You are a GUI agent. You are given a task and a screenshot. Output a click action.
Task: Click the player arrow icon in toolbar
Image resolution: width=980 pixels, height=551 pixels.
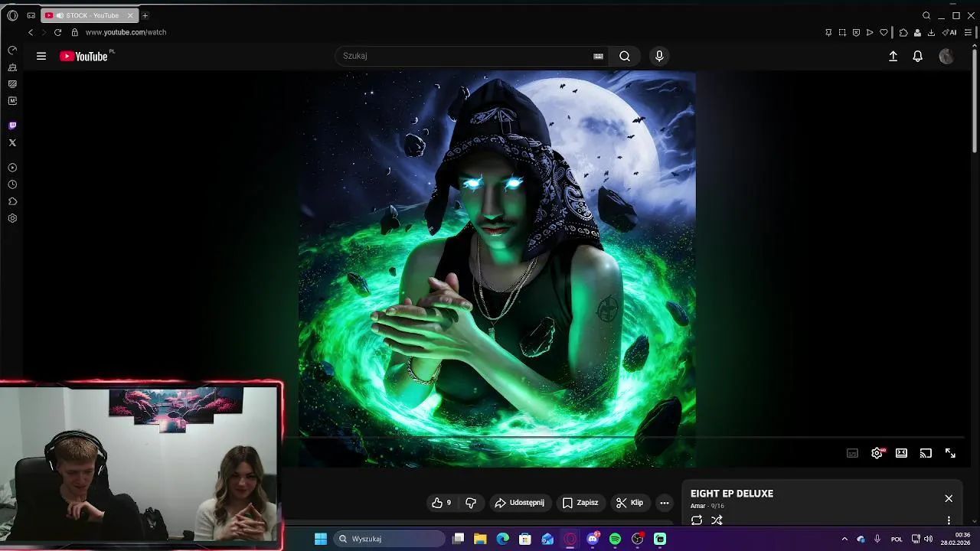pos(870,32)
